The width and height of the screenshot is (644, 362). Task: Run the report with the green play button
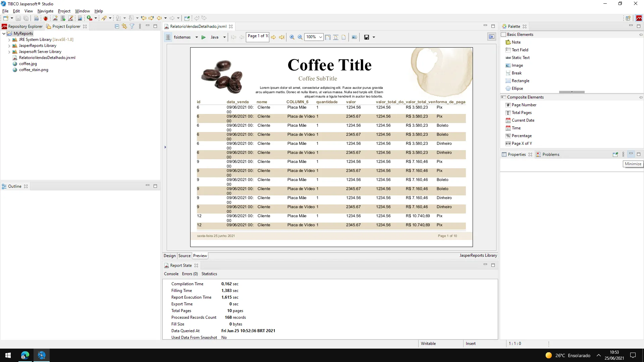tap(203, 37)
